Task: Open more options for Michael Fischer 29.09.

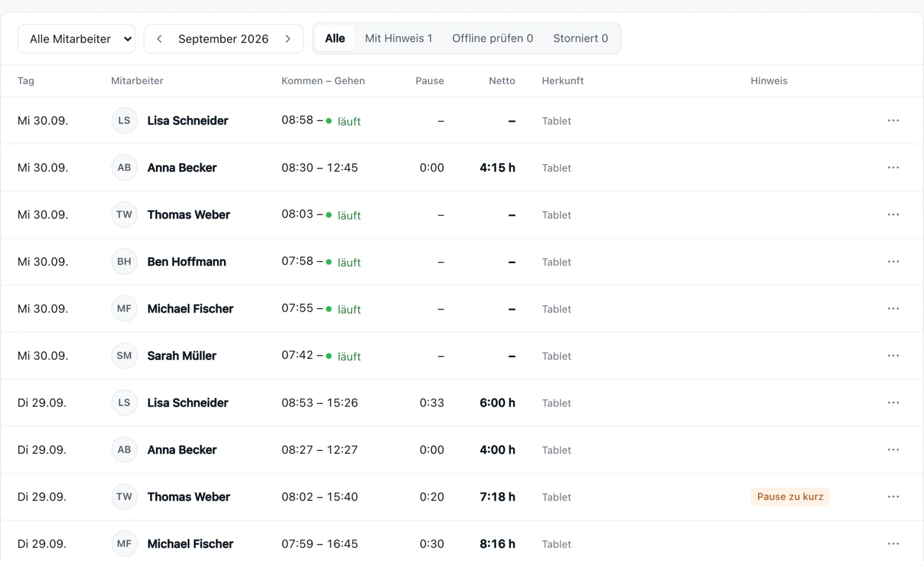Action: click(x=893, y=544)
